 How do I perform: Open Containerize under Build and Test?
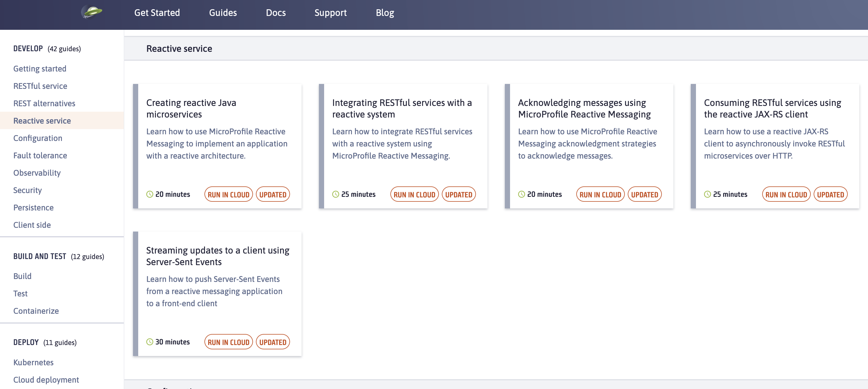pos(36,311)
